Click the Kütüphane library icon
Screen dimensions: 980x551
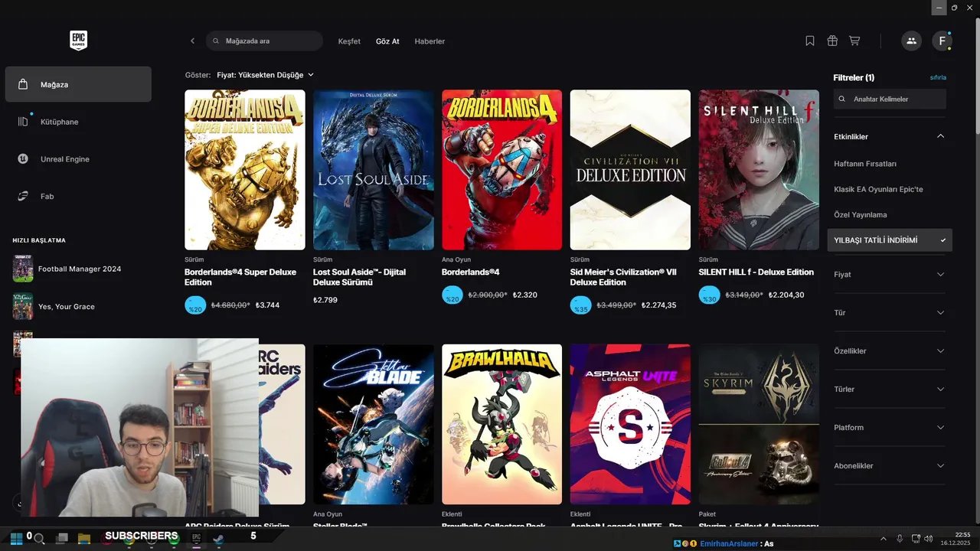(23, 122)
